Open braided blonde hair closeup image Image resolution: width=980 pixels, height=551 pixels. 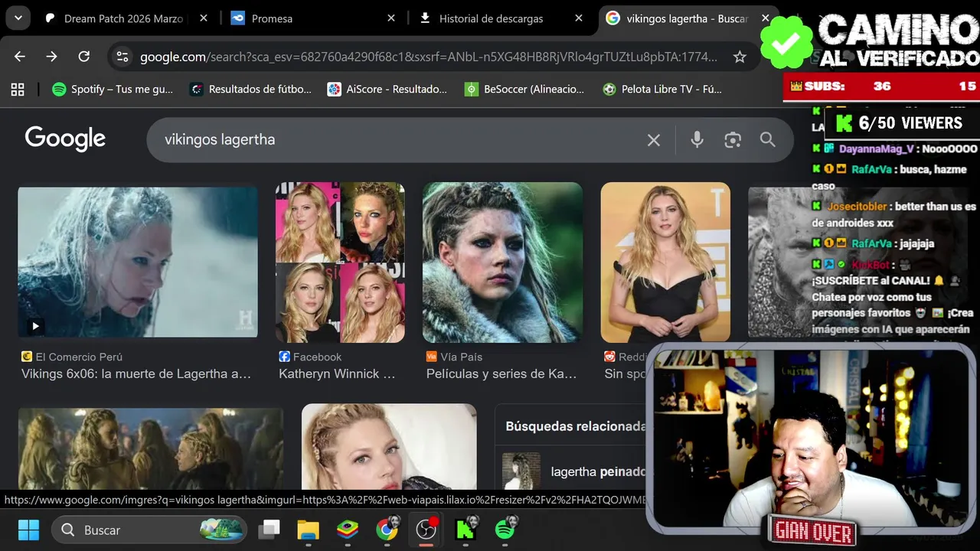click(389, 447)
